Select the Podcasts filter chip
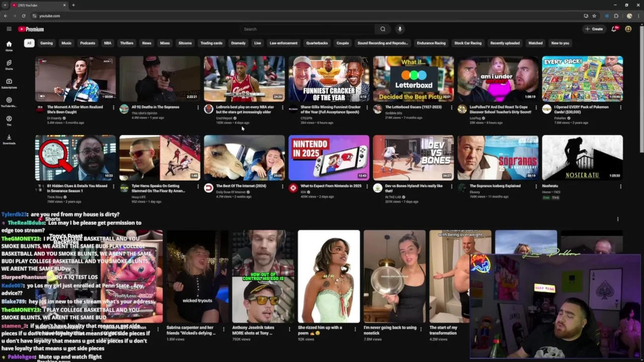 click(88, 43)
